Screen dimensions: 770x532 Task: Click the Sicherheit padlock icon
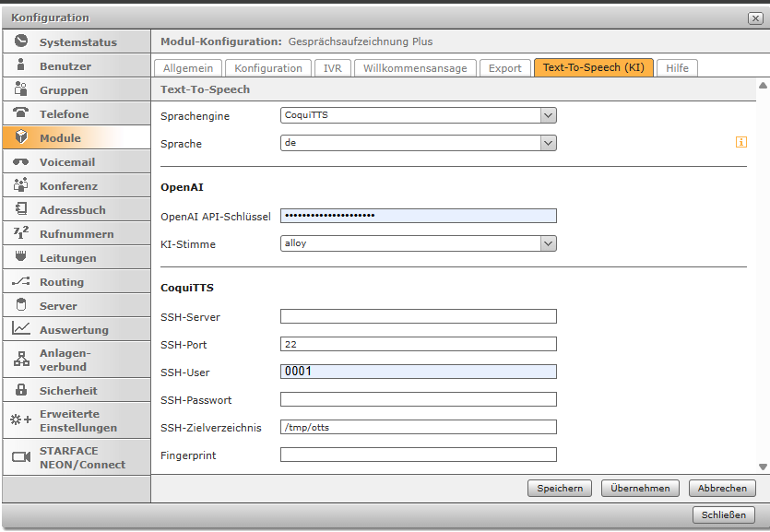click(x=21, y=390)
